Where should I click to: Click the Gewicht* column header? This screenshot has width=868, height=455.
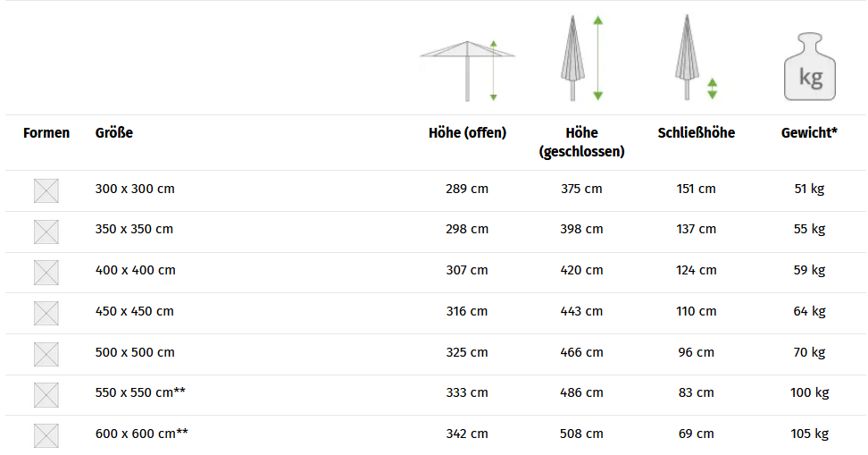pyautogui.click(x=809, y=133)
